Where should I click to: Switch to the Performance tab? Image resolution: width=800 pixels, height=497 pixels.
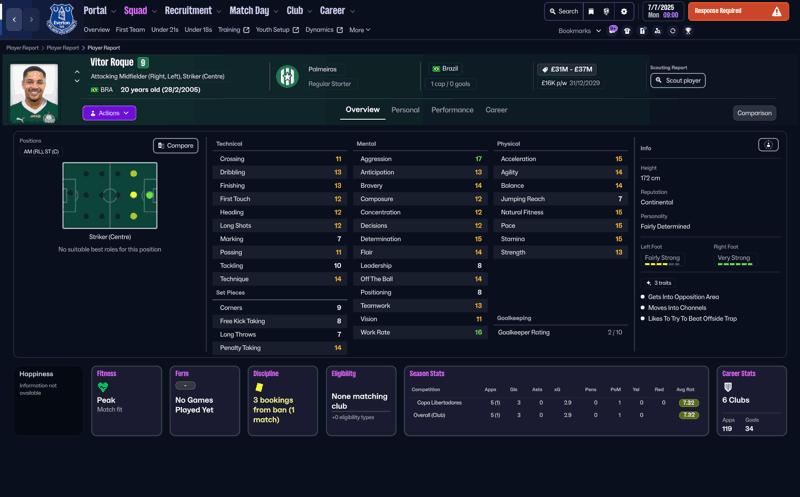tap(452, 110)
